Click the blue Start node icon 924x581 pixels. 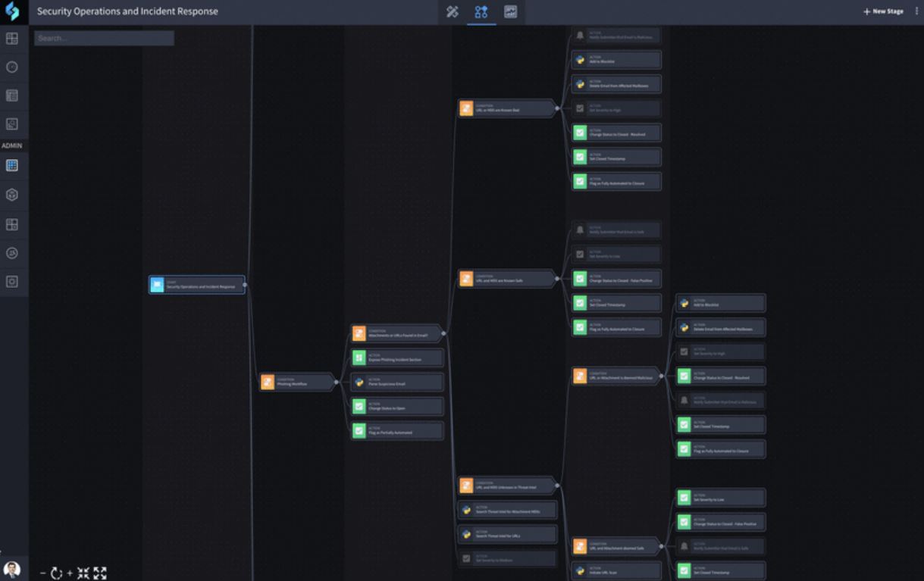157,285
